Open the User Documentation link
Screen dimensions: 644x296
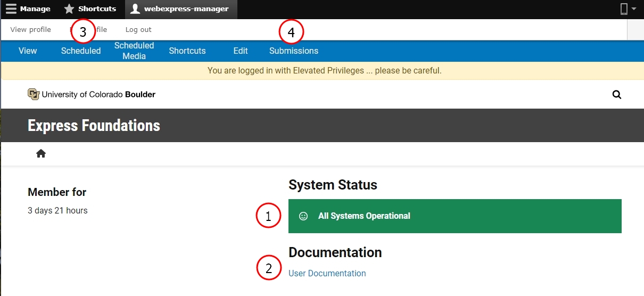coord(327,273)
